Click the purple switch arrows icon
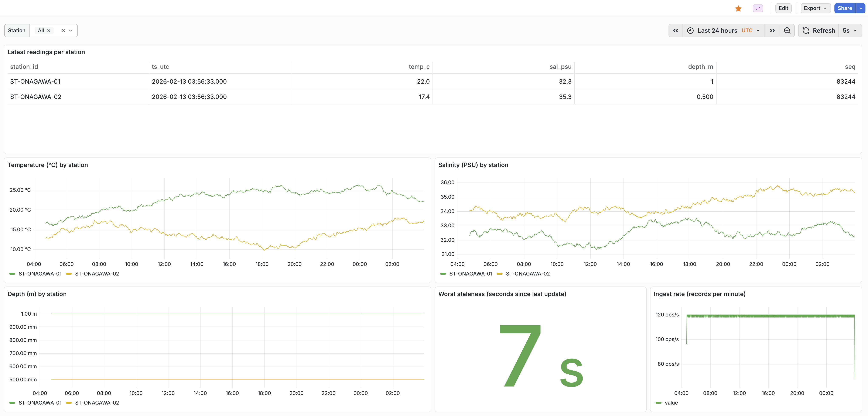This screenshot has width=868, height=416. coord(758,8)
